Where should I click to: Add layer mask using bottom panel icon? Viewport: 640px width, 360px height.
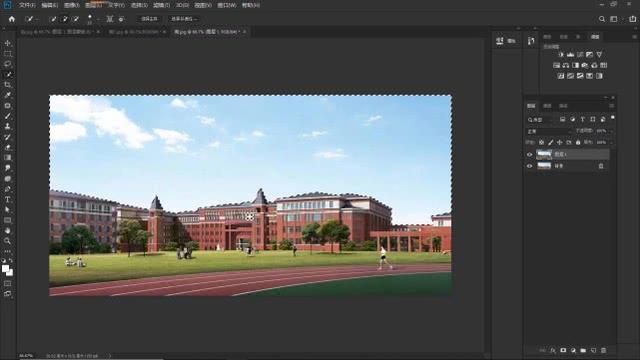(x=563, y=350)
